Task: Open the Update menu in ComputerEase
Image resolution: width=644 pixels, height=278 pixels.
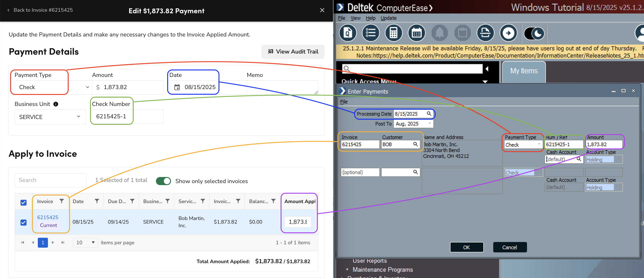Action: point(389,18)
